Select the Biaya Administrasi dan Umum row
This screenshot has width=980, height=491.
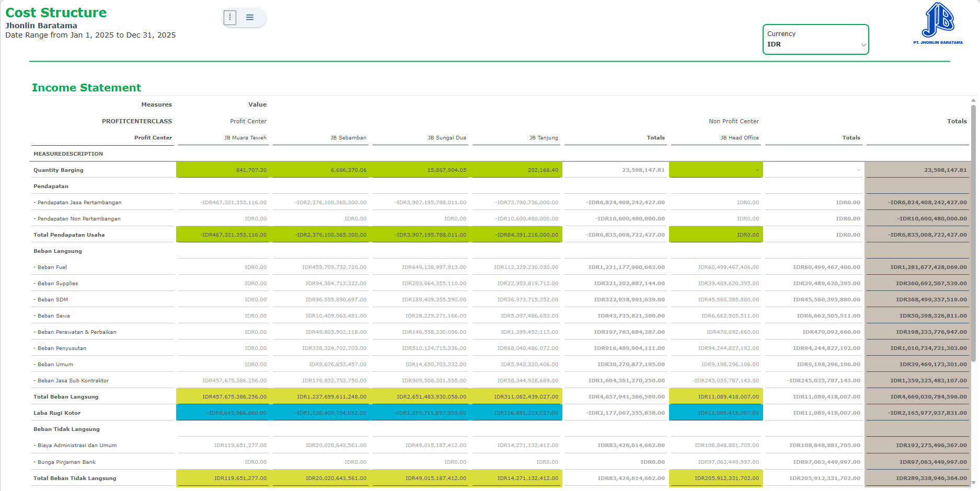(x=75, y=446)
